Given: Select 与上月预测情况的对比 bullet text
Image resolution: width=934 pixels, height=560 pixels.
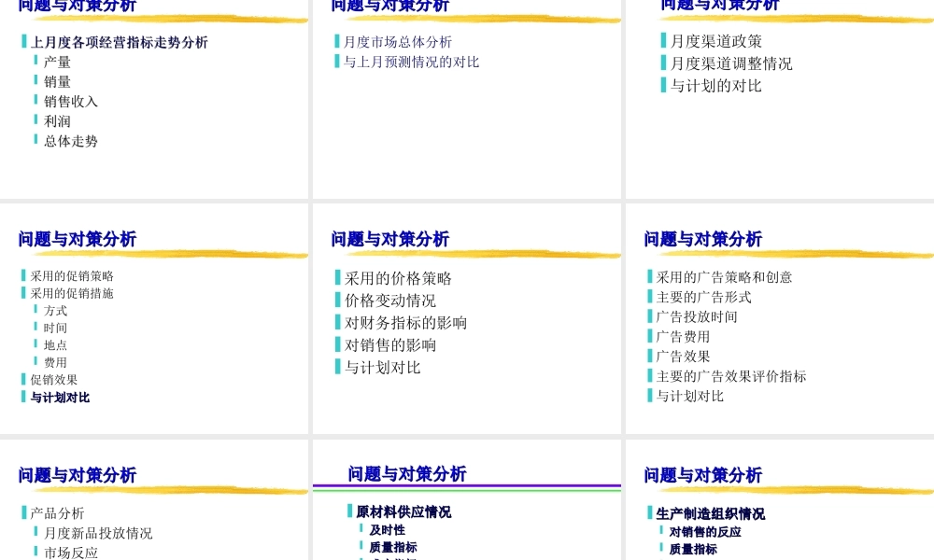Looking at the screenshot, I should (411, 61).
